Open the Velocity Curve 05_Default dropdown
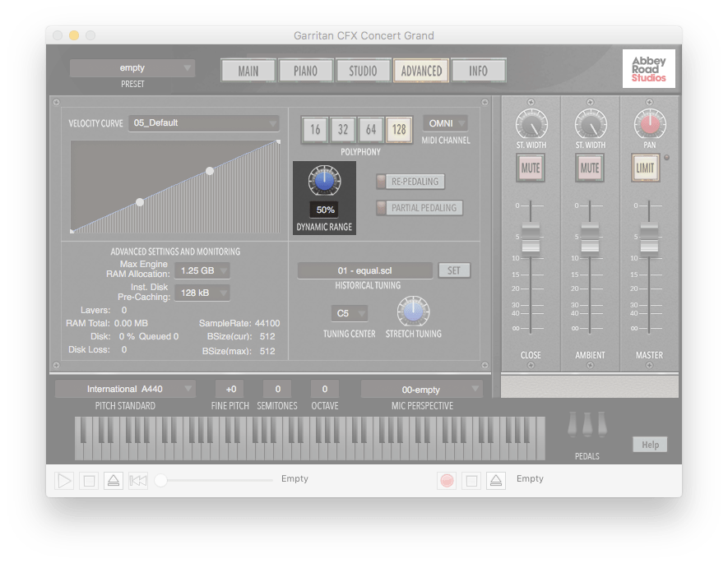 [x=204, y=123]
